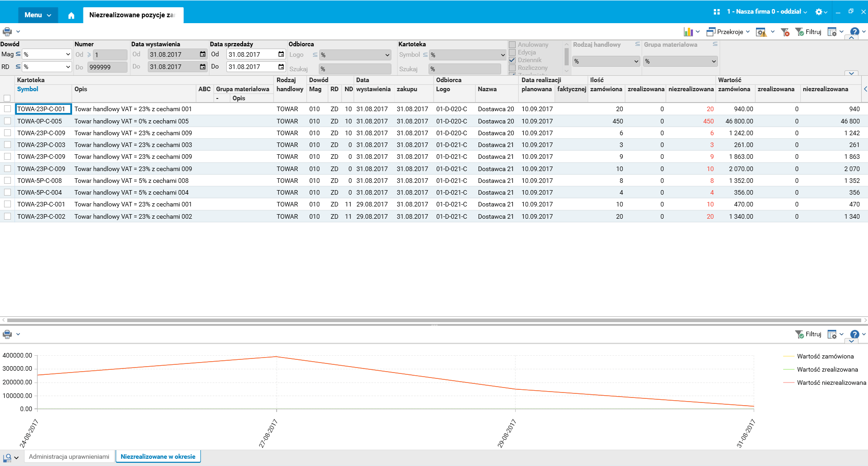
Task: Open the window switcher grid icon
Action: pyautogui.click(x=717, y=12)
